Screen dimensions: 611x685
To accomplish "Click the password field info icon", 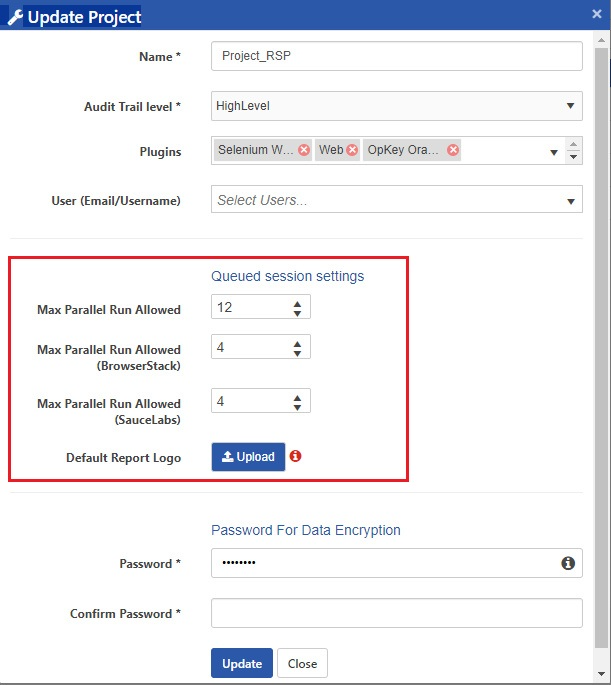I will pyautogui.click(x=568, y=564).
